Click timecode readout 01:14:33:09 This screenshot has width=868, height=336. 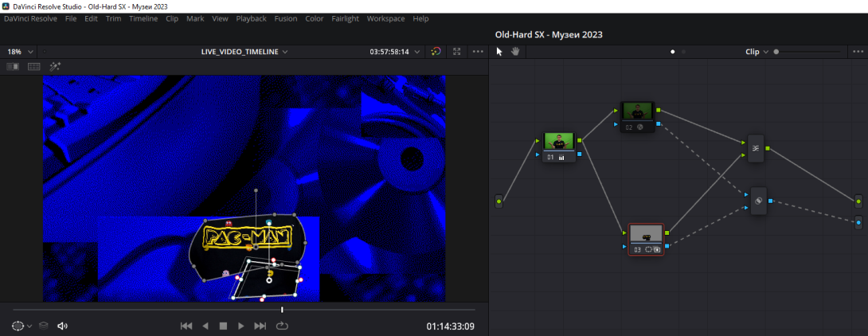click(x=450, y=326)
